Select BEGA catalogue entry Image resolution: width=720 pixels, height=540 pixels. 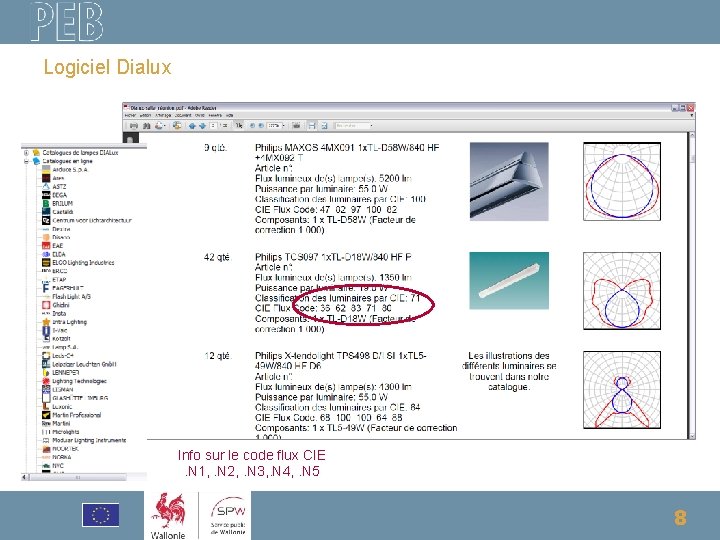click(60, 195)
